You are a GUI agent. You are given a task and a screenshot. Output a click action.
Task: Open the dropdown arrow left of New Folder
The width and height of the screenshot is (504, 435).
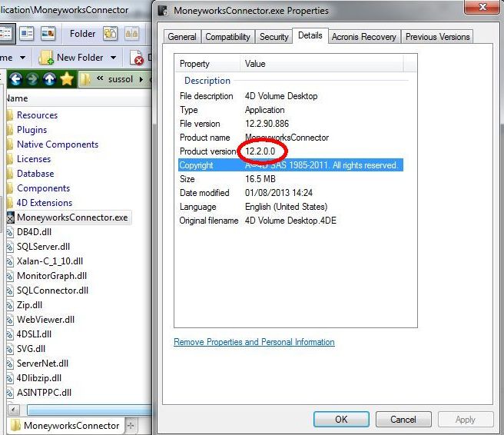[22, 58]
